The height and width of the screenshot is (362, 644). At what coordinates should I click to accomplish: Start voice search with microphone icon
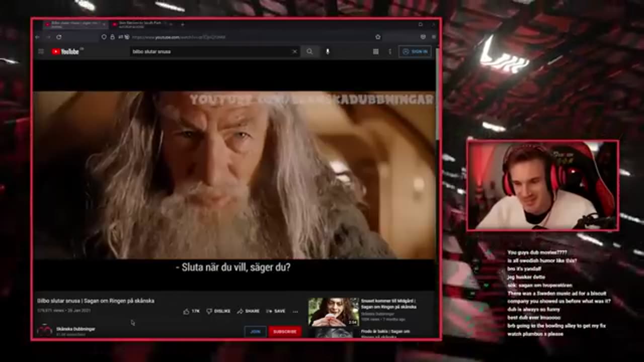coord(328,51)
